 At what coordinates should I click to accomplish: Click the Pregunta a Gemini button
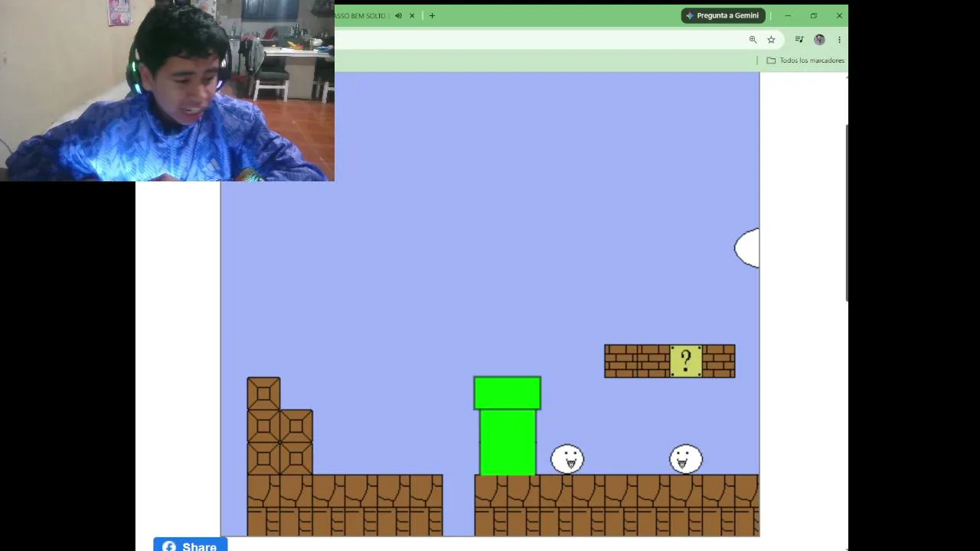tap(724, 15)
